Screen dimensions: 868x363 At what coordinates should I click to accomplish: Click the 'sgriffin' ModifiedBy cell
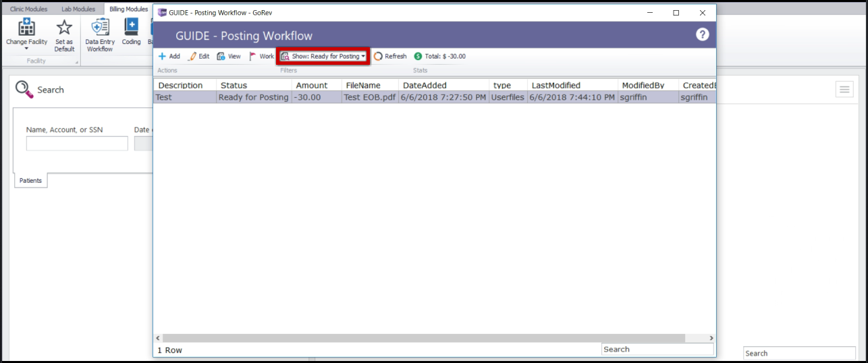pos(648,97)
